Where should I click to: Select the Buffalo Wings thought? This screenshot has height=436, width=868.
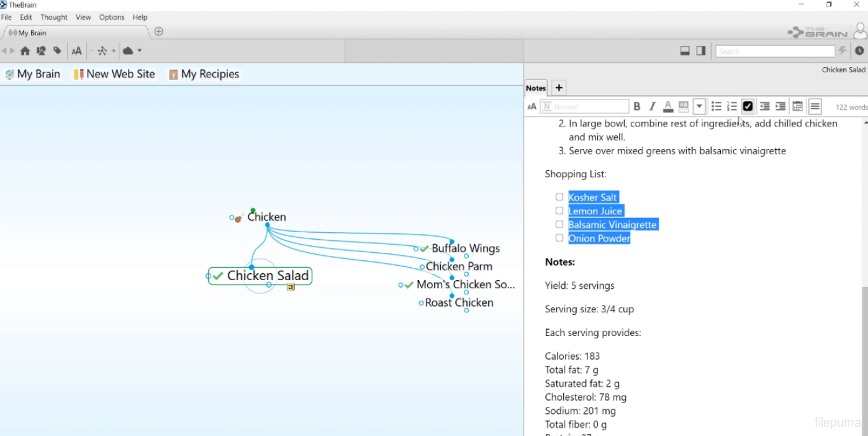point(465,248)
